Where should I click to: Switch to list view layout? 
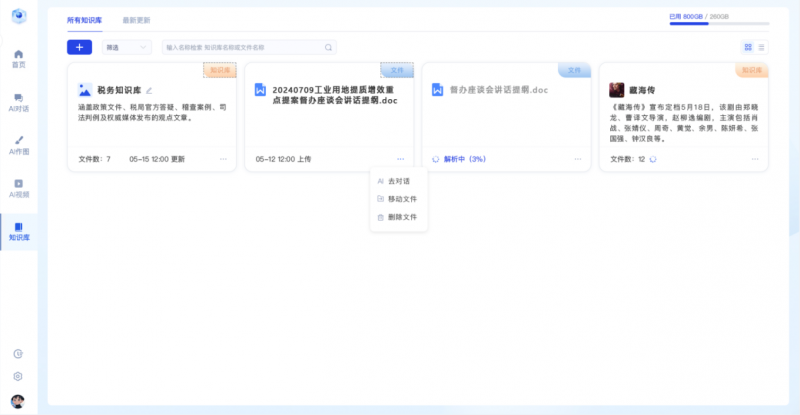[762, 47]
